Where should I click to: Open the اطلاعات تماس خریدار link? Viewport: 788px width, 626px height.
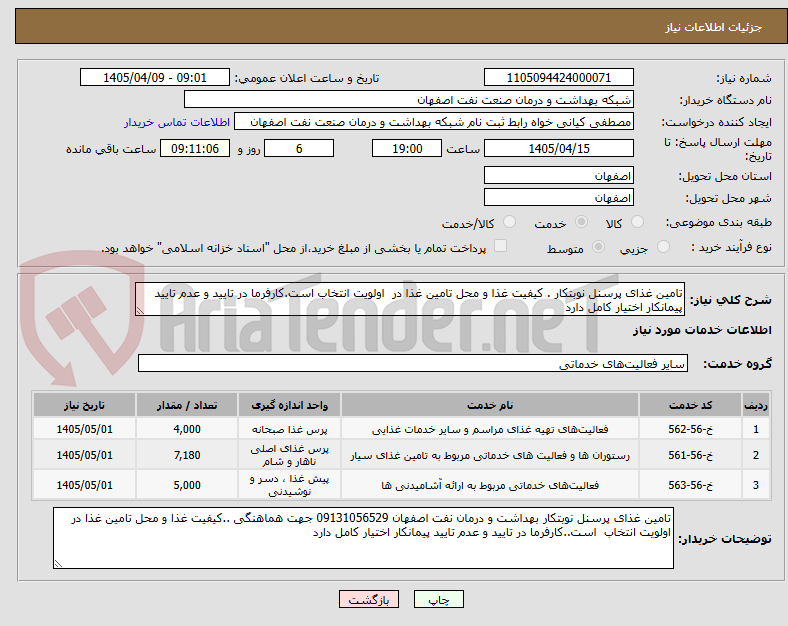[177, 122]
